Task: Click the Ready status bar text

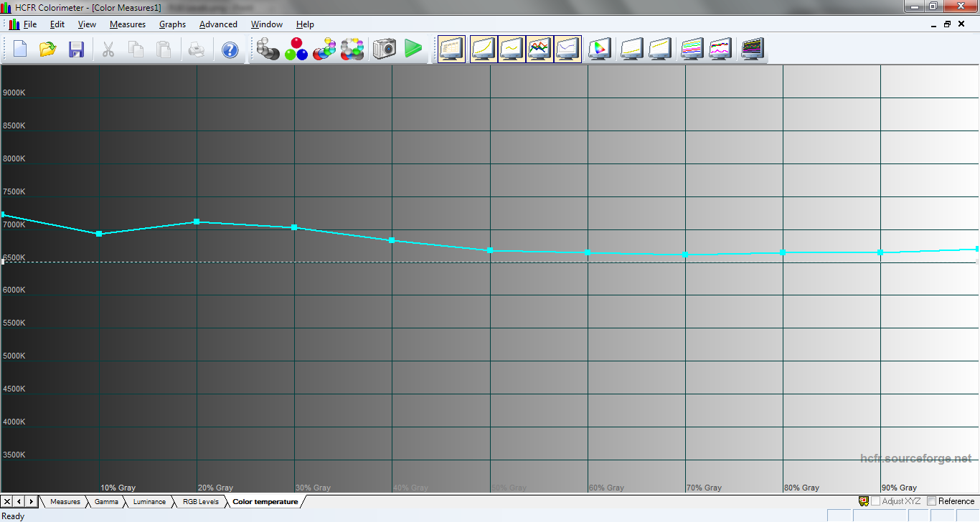Action: [x=14, y=516]
